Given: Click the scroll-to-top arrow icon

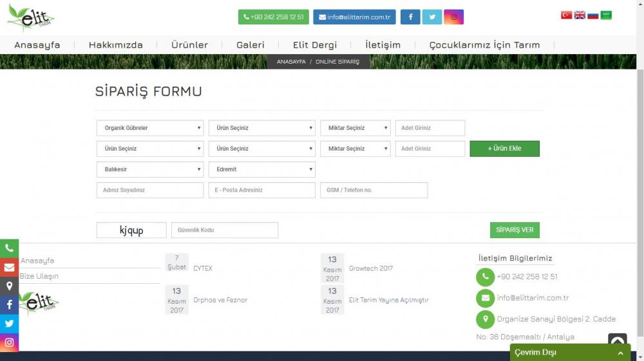Looking at the screenshot, I should coord(617,342).
